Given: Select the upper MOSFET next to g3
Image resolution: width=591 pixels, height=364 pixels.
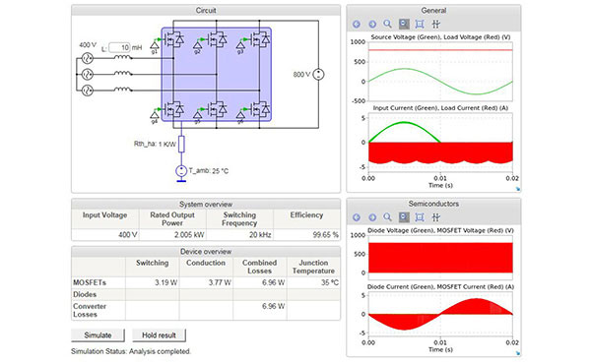Looking at the screenshot, I should (x=259, y=39).
